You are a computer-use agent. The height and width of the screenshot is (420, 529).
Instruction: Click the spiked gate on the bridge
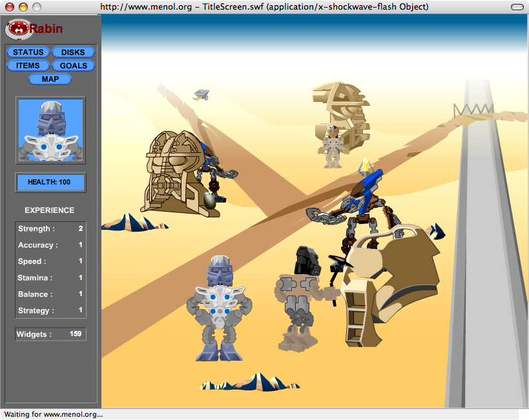(x=473, y=110)
